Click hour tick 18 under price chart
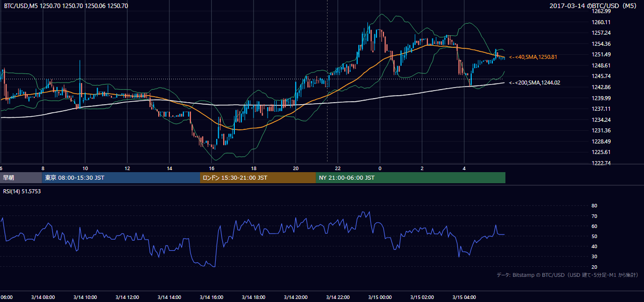644x302 pixels. 254,169
